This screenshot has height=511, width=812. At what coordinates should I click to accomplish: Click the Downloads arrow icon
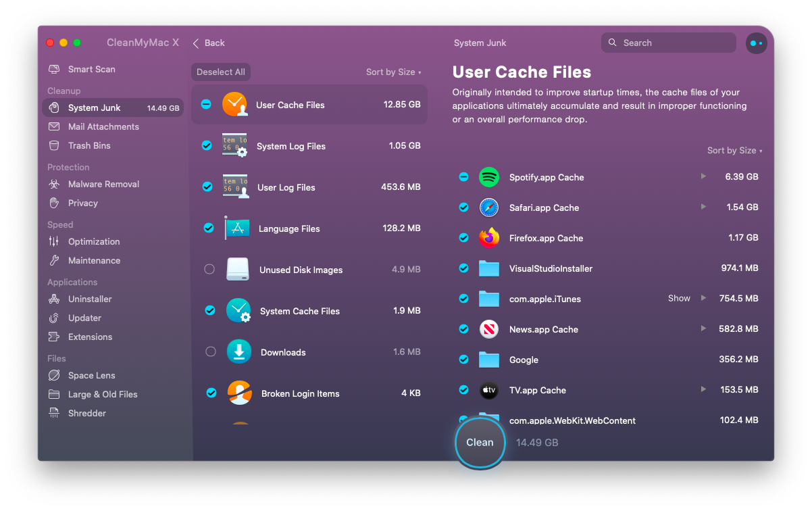(x=239, y=351)
